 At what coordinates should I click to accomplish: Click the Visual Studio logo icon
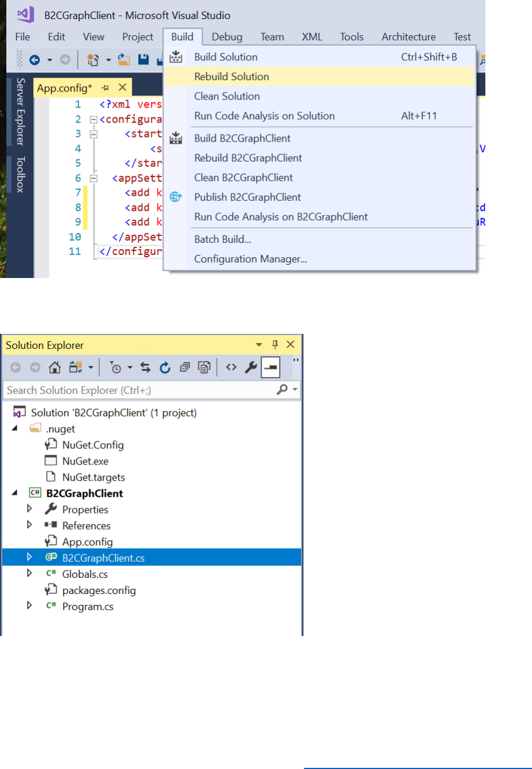point(26,14)
